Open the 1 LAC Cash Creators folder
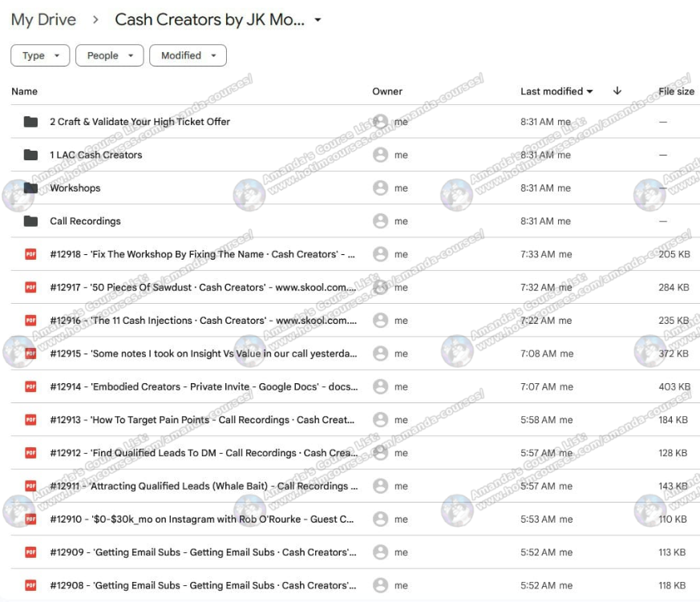Screen dimensions: 700x602 95,155
